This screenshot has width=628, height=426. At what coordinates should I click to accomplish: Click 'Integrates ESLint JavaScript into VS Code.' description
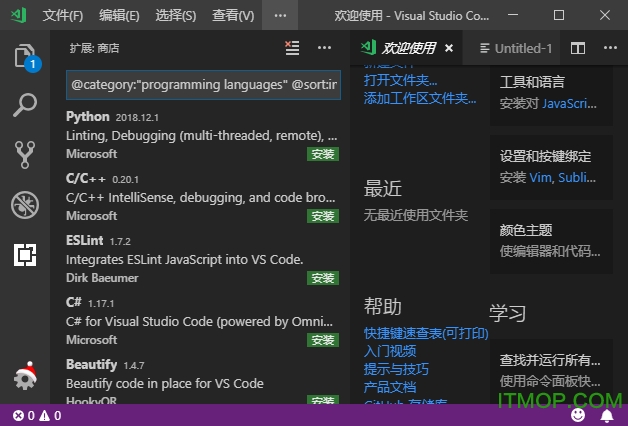[x=184, y=259]
